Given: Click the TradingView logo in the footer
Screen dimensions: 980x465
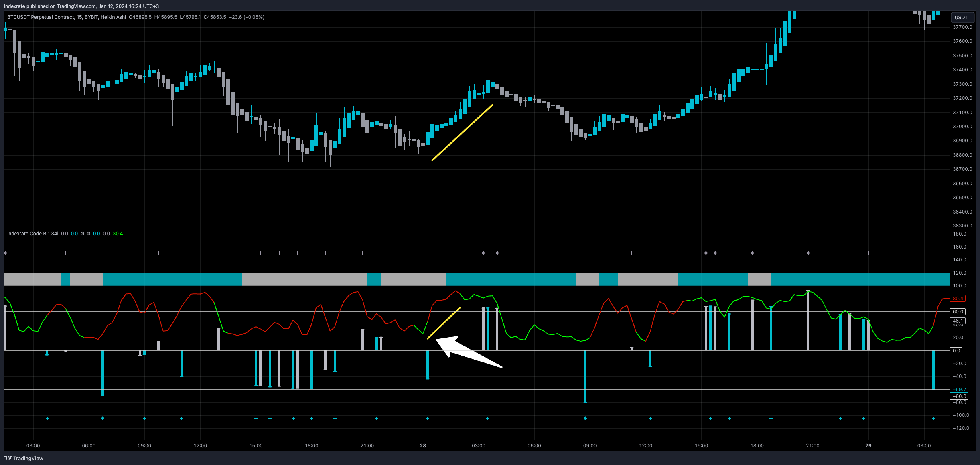Looking at the screenshot, I should [24, 458].
